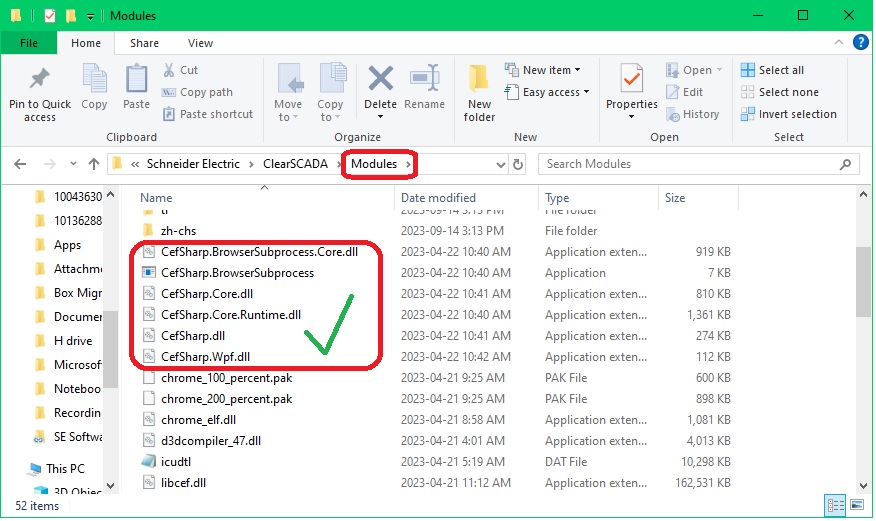Viewport: 876px width, 521px height.
Task: Switch to Large icons view button
Action: pos(856,505)
